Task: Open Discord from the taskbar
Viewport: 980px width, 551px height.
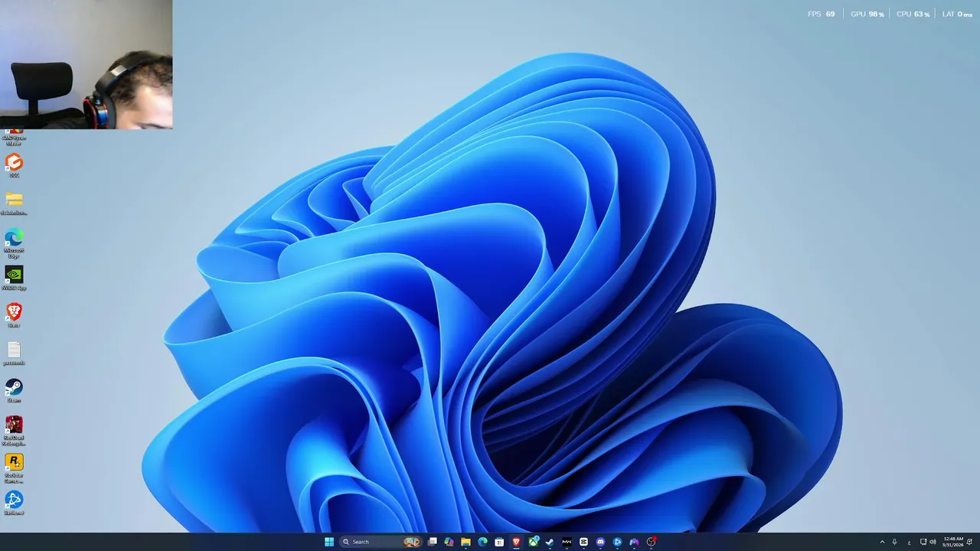Action: (600, 542)
